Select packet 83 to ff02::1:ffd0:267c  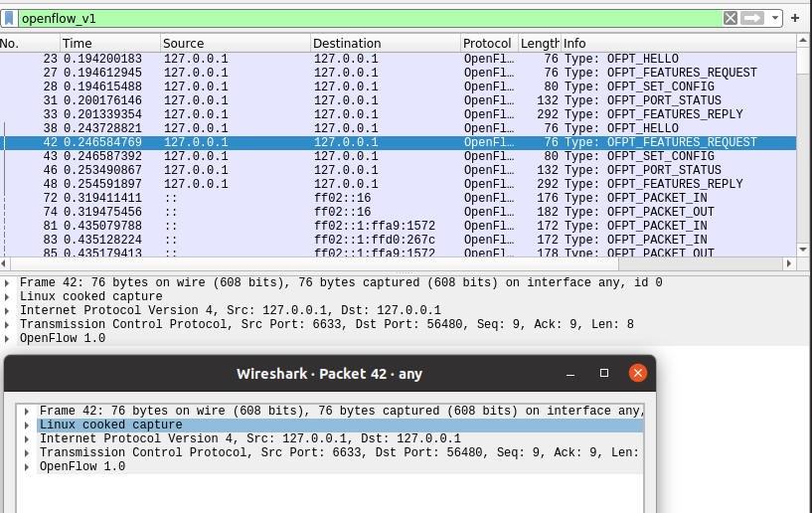pos(398,241)
